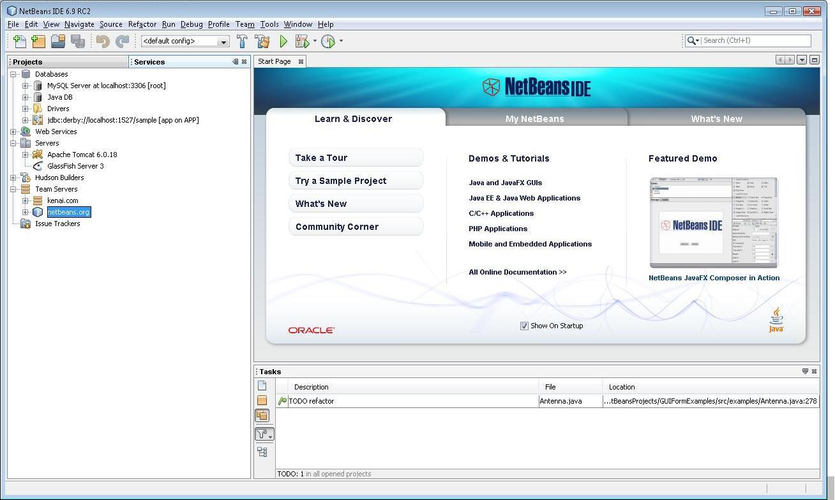Open the default config dropdown

tap(224, 42)
